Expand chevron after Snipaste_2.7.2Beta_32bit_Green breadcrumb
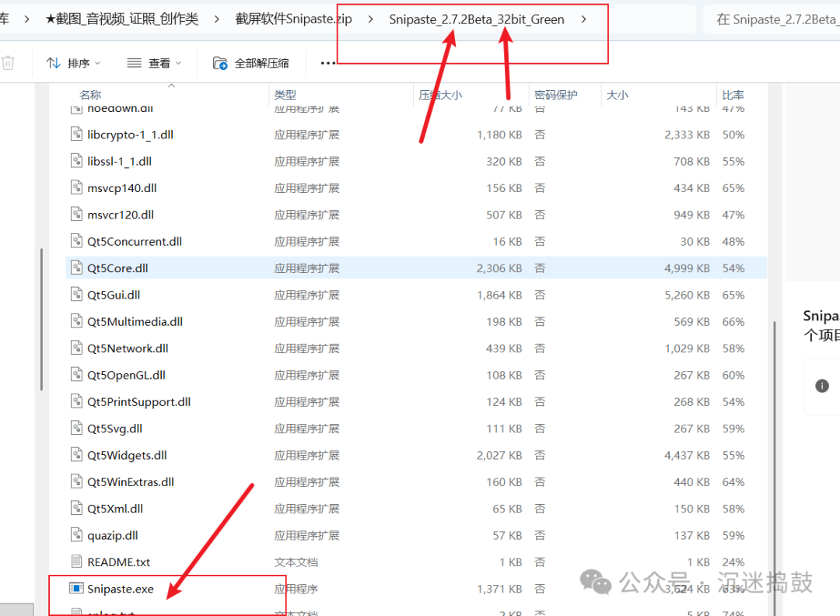 pos(584,19)
